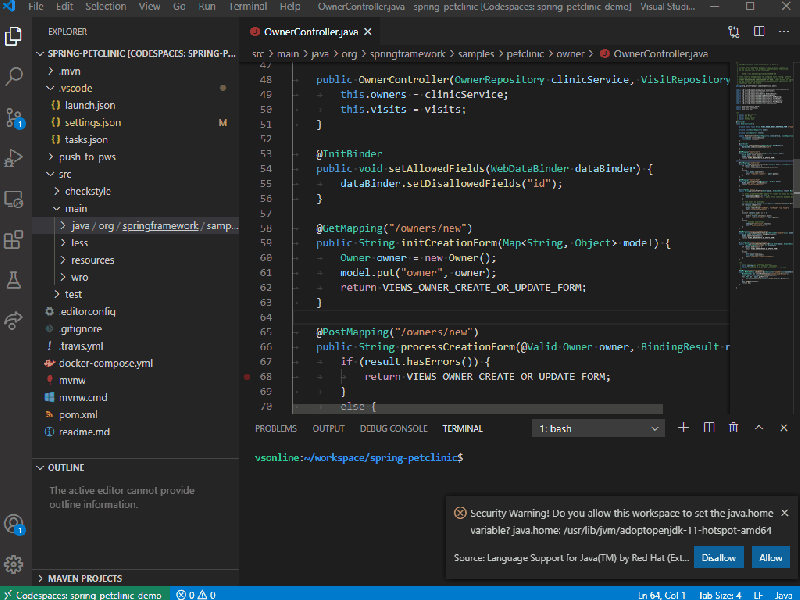This screenshot has width=800, height=600.
Task: Split the terminal pane
Action: [709, 427]
